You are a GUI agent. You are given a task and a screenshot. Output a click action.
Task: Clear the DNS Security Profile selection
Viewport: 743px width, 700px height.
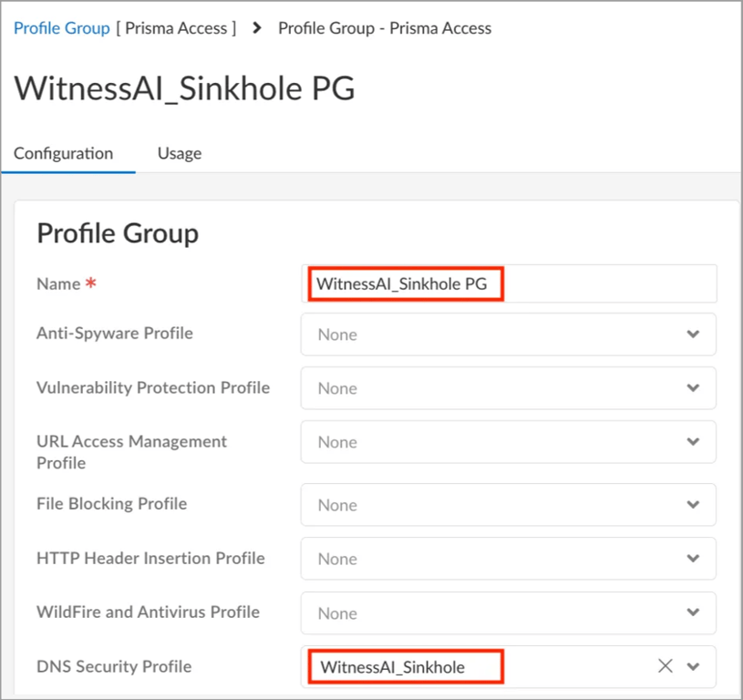pyautogui.click(x=666, y=666)
